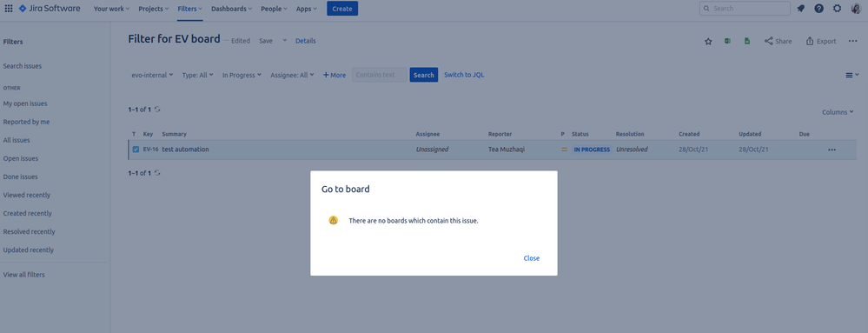Open the app switcher grid icon

coord(9,9)
